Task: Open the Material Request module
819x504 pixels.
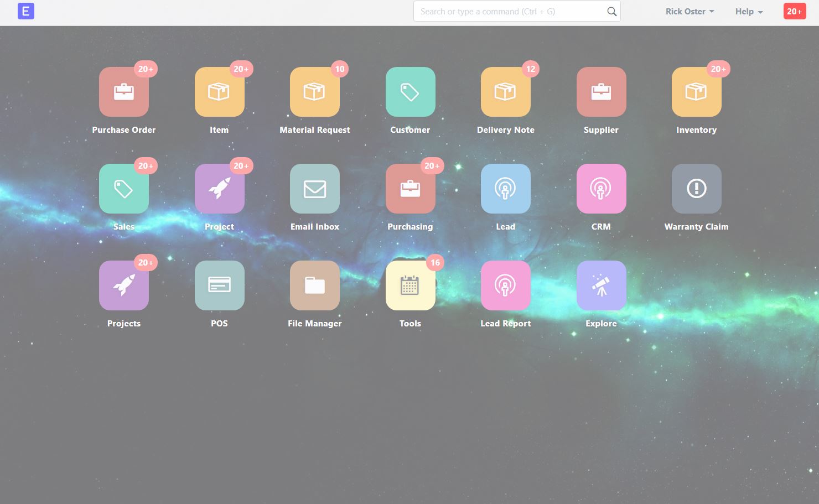Action: click(314, 92)
